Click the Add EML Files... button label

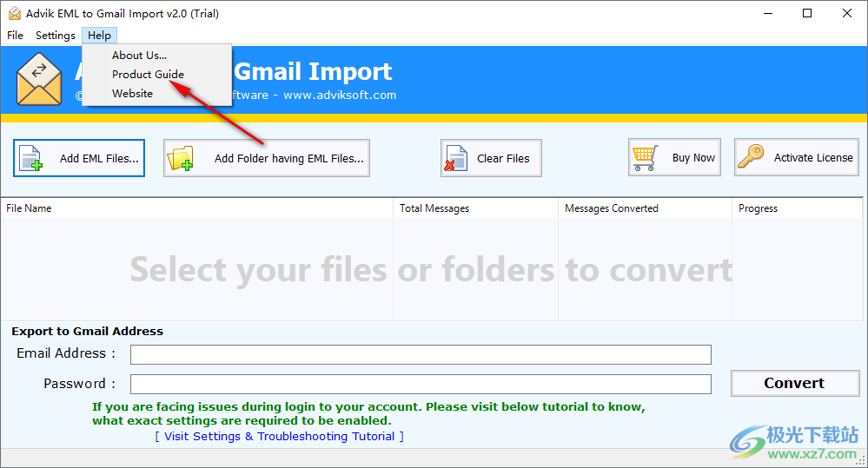click(x=99, y=159)
